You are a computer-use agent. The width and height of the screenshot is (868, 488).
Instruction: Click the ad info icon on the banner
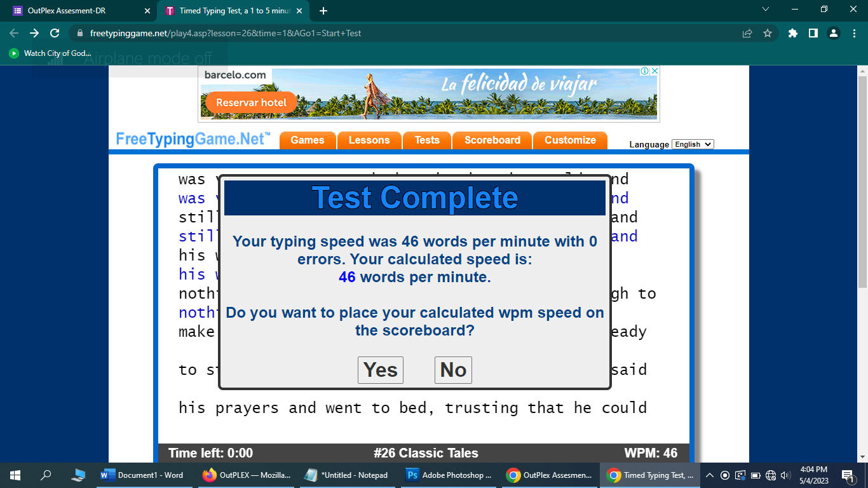point(644,71)
